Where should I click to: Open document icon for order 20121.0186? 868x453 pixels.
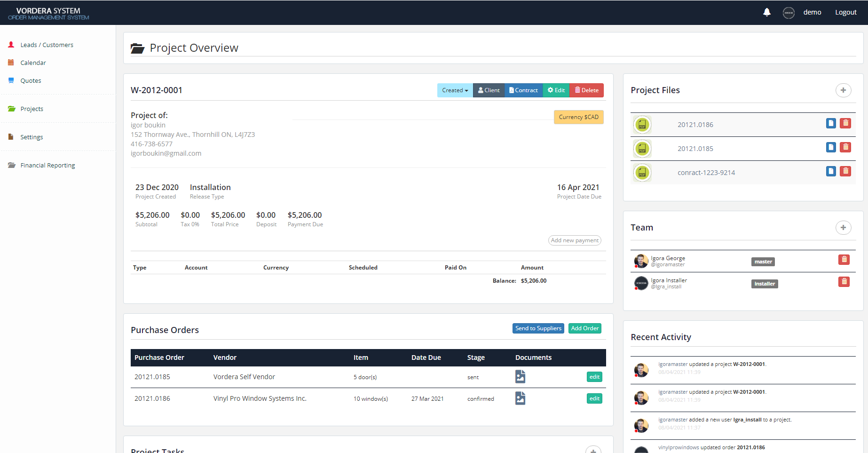point(520,398)
